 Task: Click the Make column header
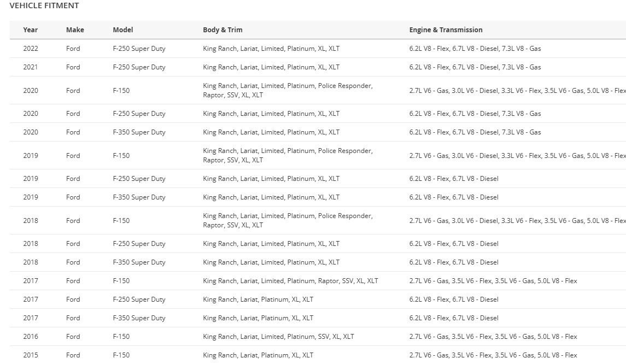(x=75, y=30)
